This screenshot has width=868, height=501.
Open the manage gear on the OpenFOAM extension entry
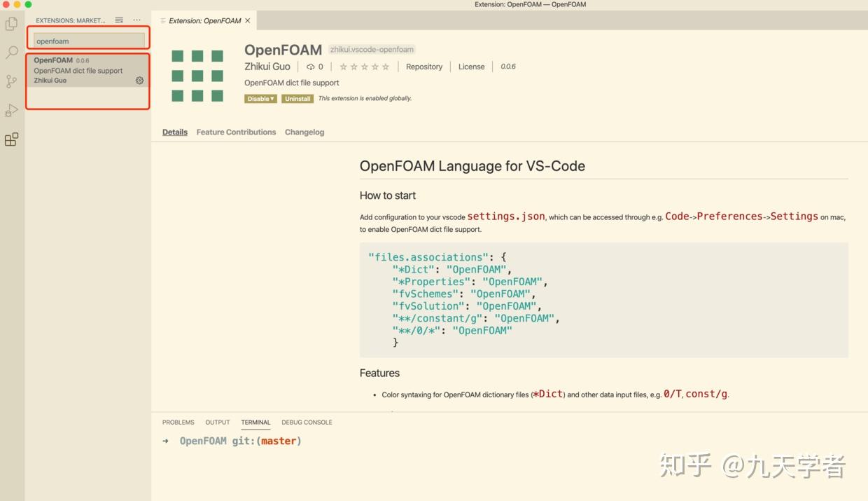139,81
